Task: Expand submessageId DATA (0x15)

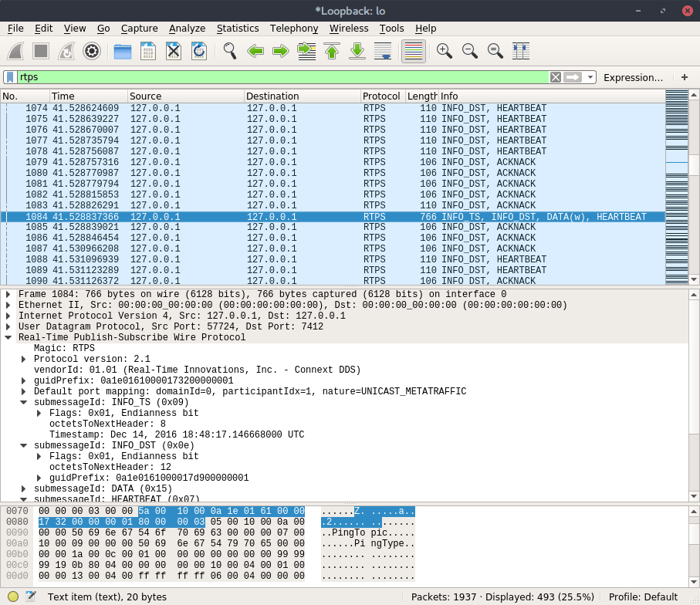Action: pyautogui.click(x=24, y=488)
